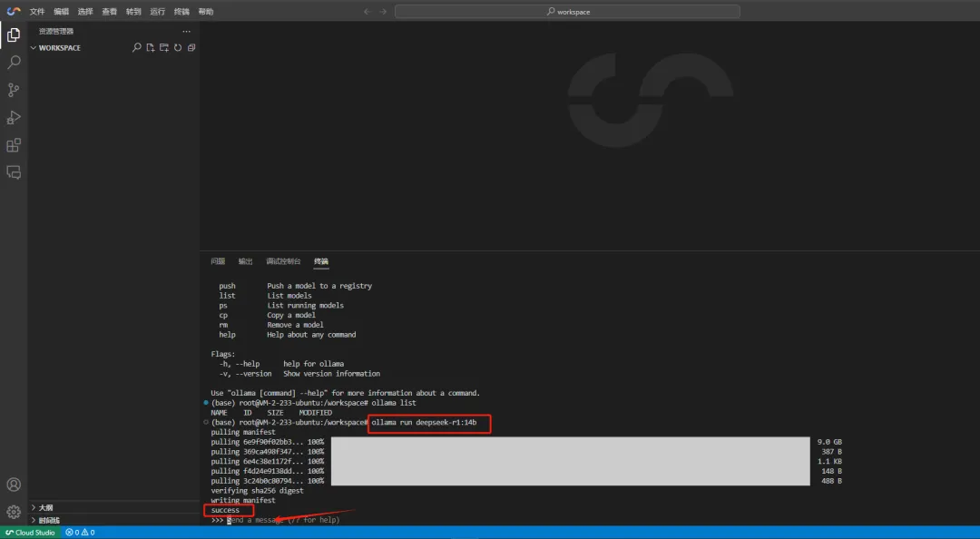Click the Cloud Studio logo in title bar
980x539 pixels.
pos(13,11)
